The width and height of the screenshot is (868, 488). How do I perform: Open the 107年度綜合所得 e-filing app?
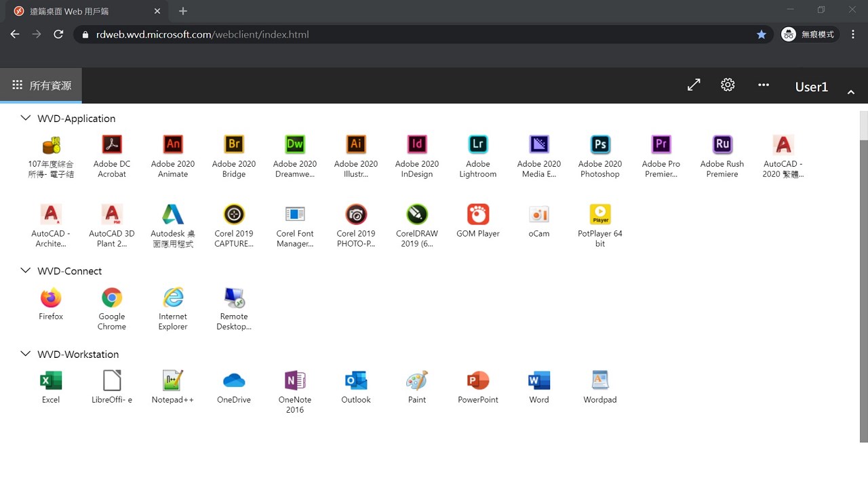51,156
